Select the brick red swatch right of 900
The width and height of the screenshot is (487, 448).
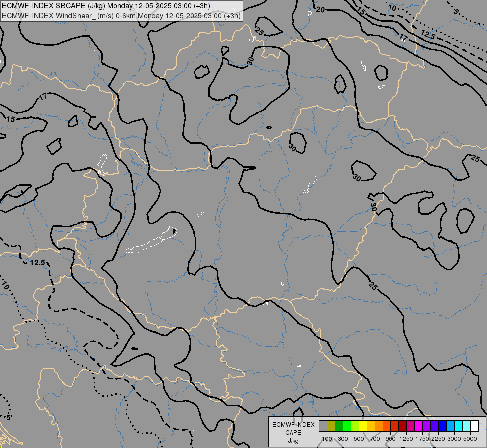point(395,426)
